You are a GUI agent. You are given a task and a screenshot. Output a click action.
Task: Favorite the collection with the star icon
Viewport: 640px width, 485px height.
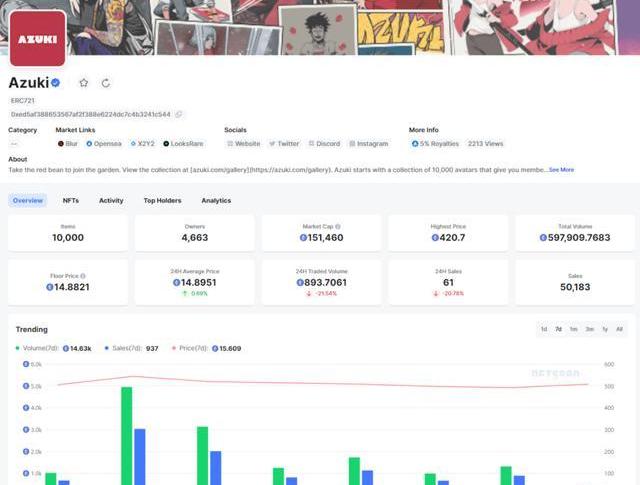tap(84, 83)
